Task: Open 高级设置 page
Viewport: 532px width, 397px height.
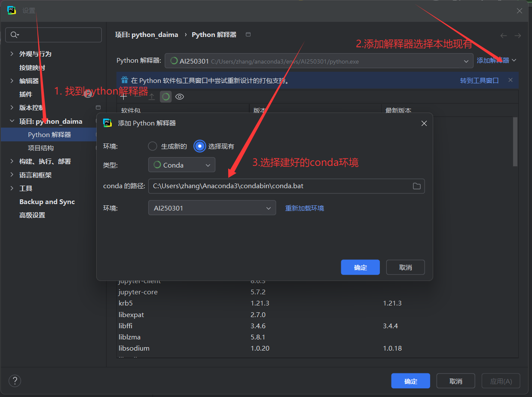Action: [32, 215]
